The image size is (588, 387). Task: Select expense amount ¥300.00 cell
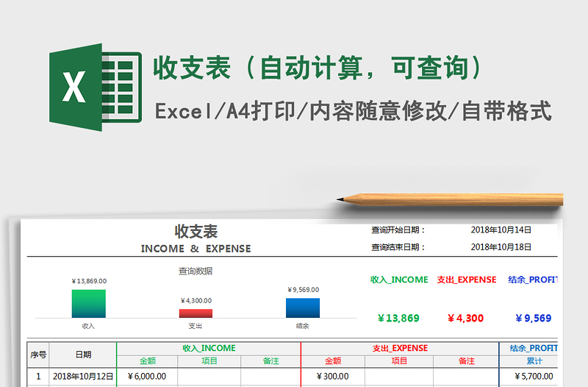point(333,377)
